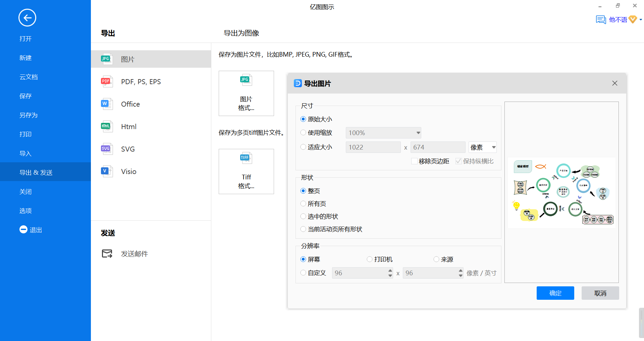Click the PDF icon in export list
644x341 pixels.
[107, 81]
